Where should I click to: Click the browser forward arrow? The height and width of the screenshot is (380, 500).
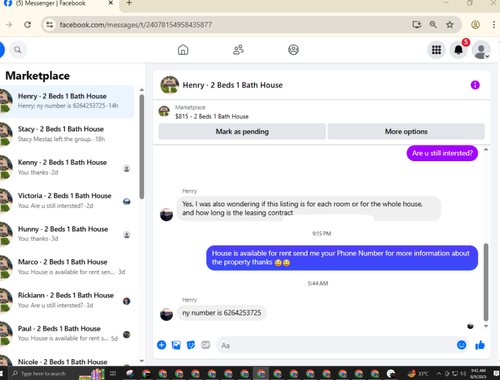(x=9, y=25)
